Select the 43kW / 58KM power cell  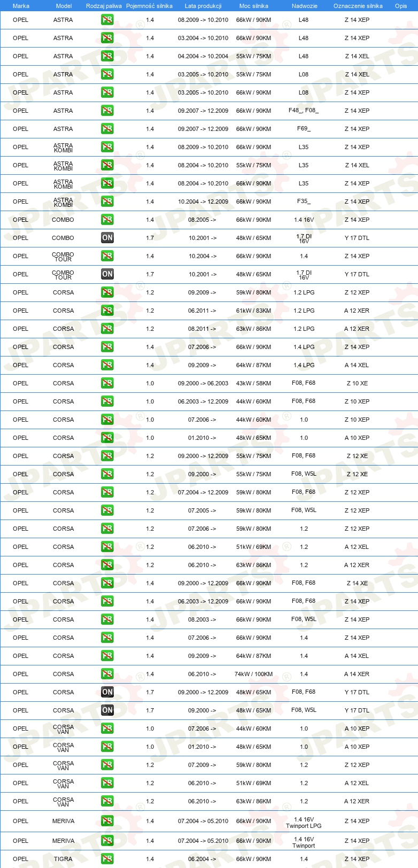coord(254,383)
